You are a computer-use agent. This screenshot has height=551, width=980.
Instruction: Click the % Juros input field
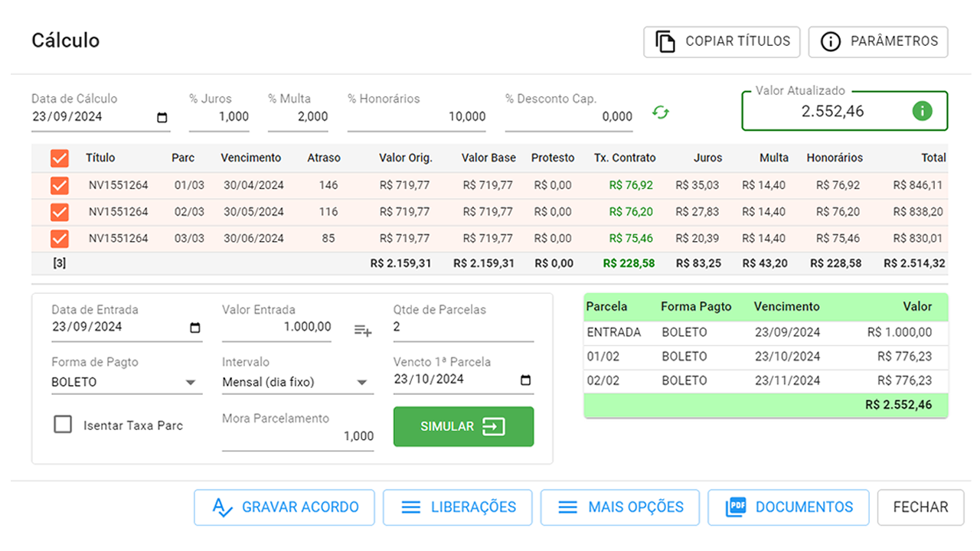click(x=219, y=117)
